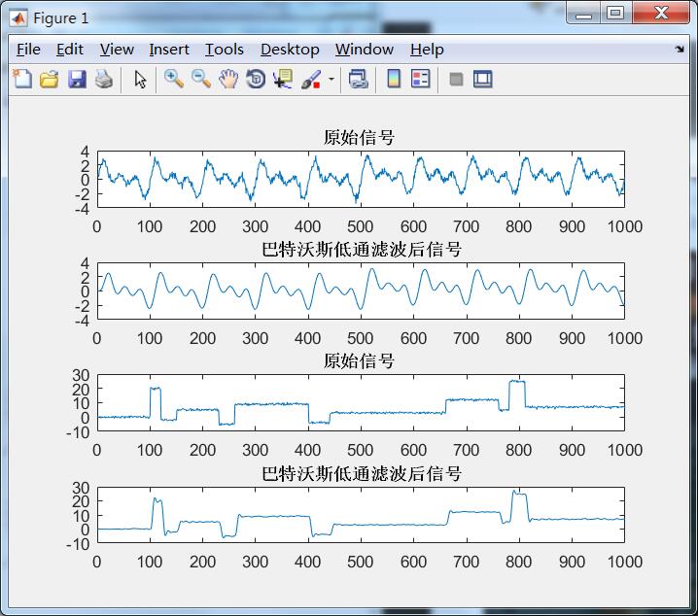Click inside the first noisy signal plot

point(361,179)
